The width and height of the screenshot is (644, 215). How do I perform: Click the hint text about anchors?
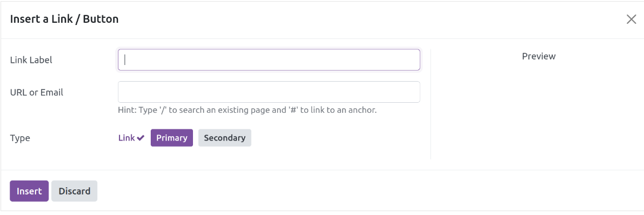click(247, 110)
